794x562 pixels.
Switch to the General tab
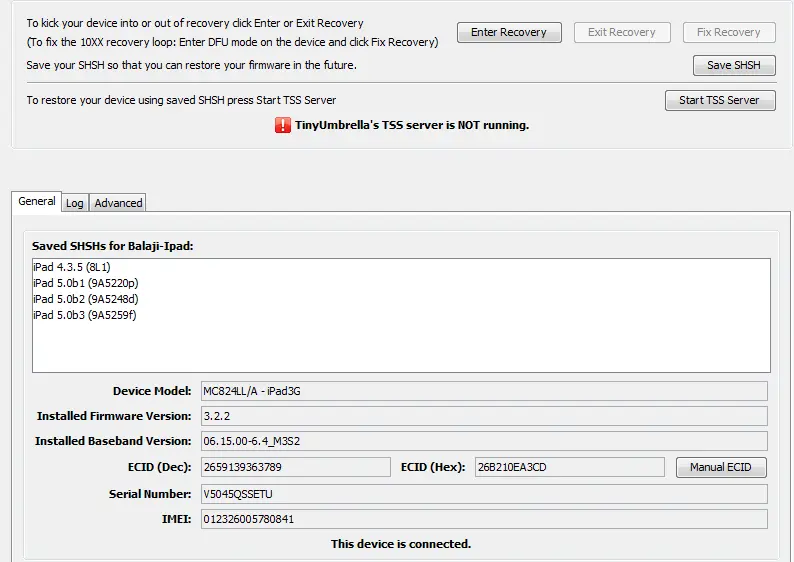37,201
